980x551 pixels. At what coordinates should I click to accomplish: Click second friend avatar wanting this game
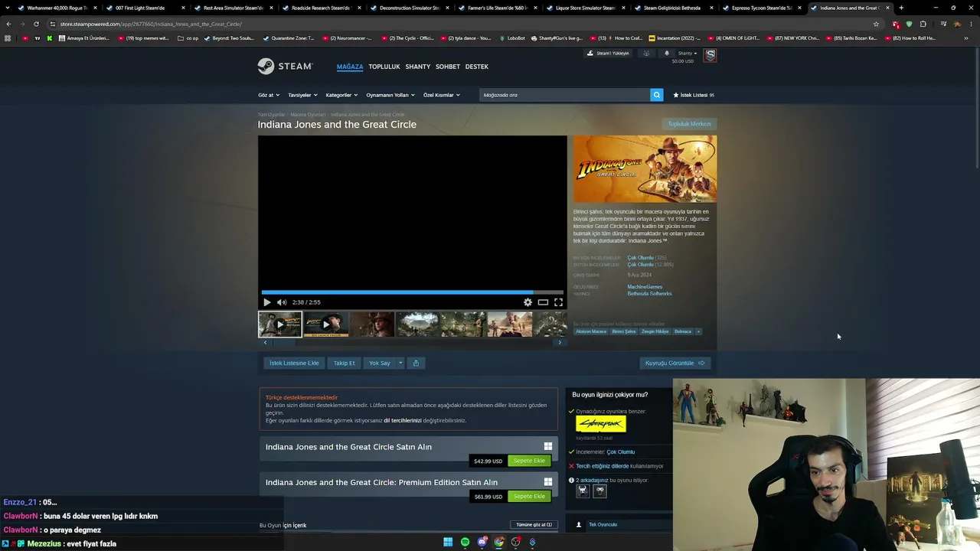[600, 491]
